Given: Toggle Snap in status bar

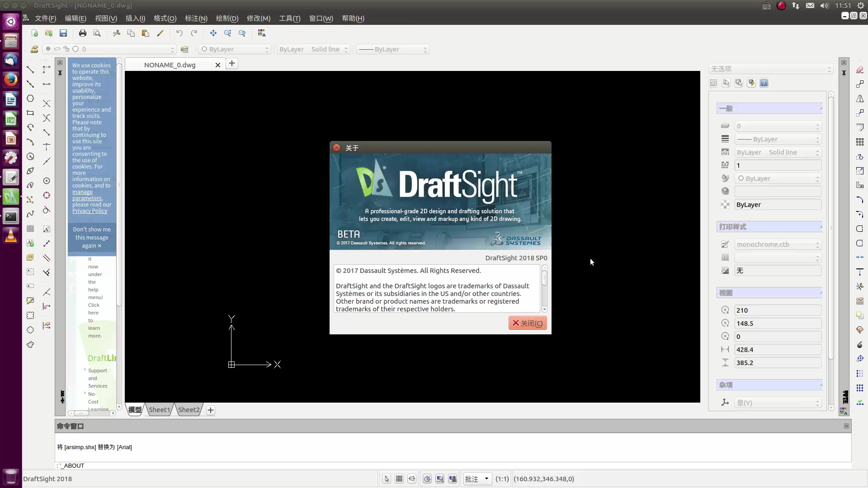Looking at the screenshot, I should coord(387,479).
